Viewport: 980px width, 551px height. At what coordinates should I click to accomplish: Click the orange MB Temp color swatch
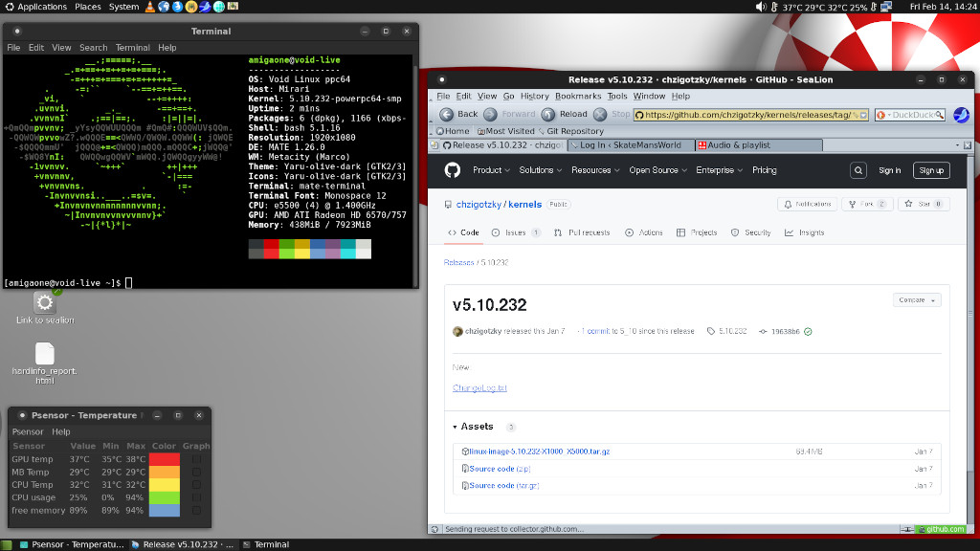[165, 472]
